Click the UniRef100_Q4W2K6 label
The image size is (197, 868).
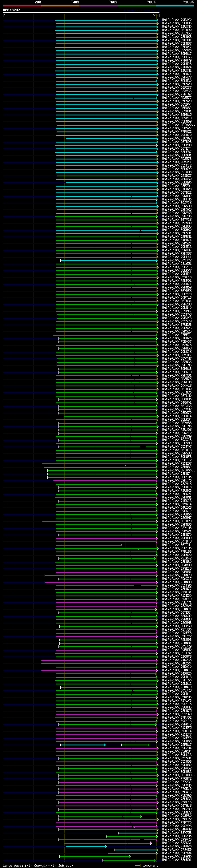(x=177, y=507)
